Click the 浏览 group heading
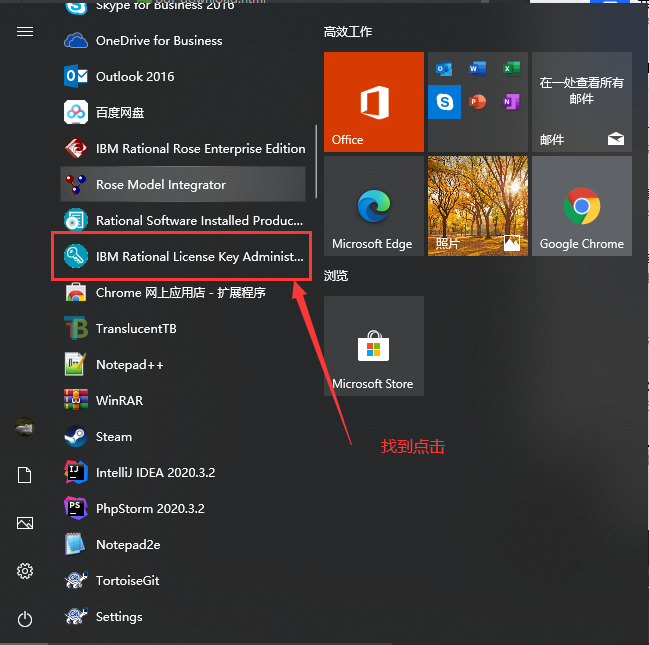 (x=336, y=276)
